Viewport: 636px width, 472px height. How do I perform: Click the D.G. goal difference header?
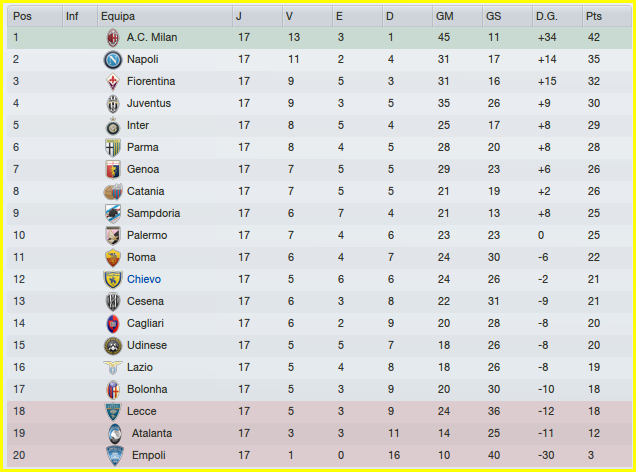coord(547,16)
